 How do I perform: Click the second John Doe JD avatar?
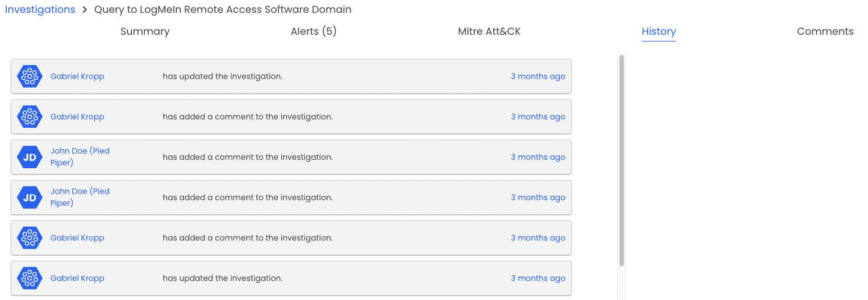coord(30,197)
